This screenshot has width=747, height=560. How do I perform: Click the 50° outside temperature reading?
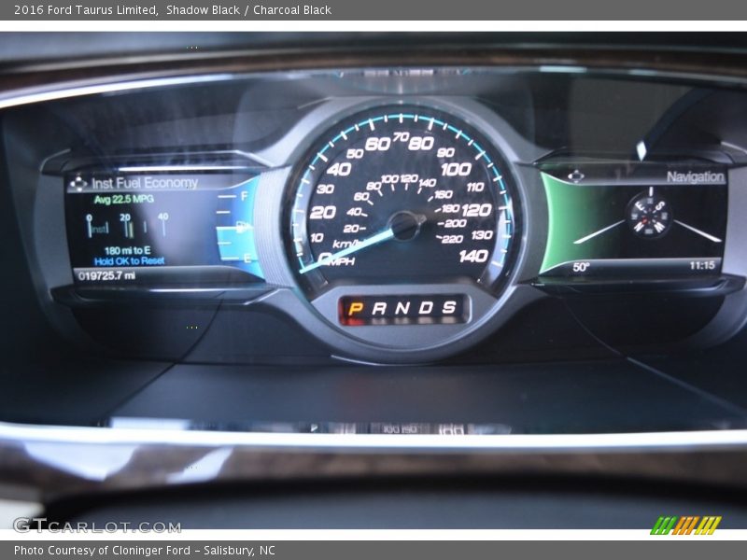click(x=581, y=267)
